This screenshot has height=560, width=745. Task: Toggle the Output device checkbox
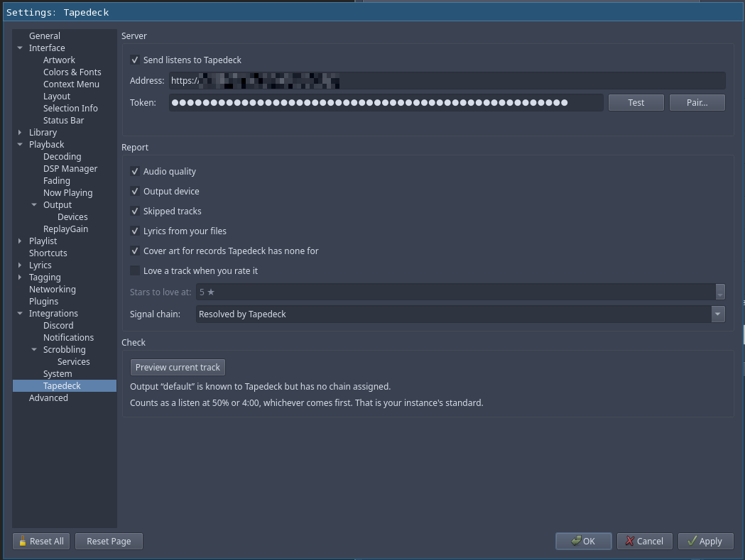135,192
